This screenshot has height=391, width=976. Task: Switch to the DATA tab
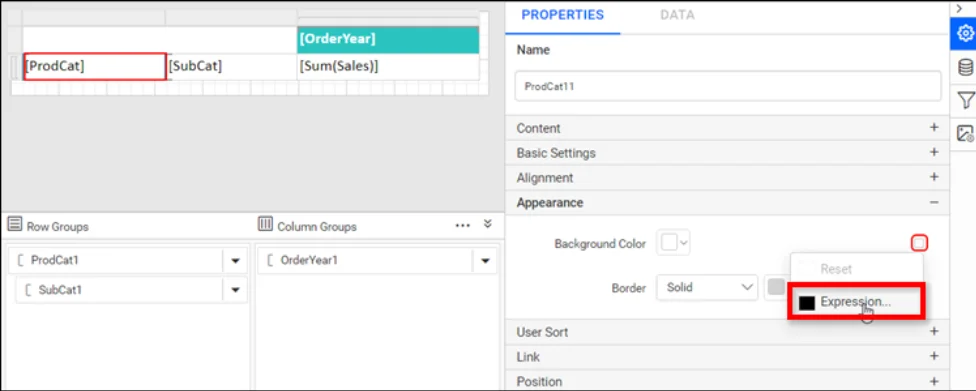[677, 16]
